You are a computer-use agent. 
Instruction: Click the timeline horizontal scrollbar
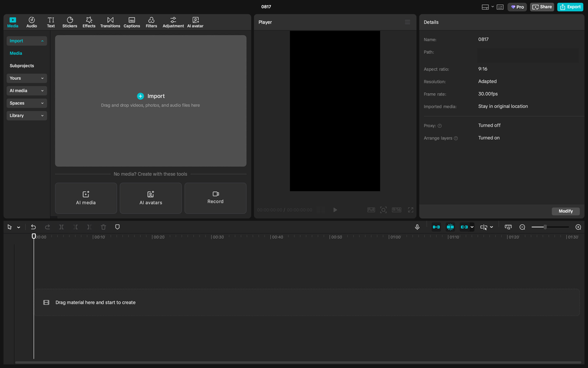tap(299, 363)
